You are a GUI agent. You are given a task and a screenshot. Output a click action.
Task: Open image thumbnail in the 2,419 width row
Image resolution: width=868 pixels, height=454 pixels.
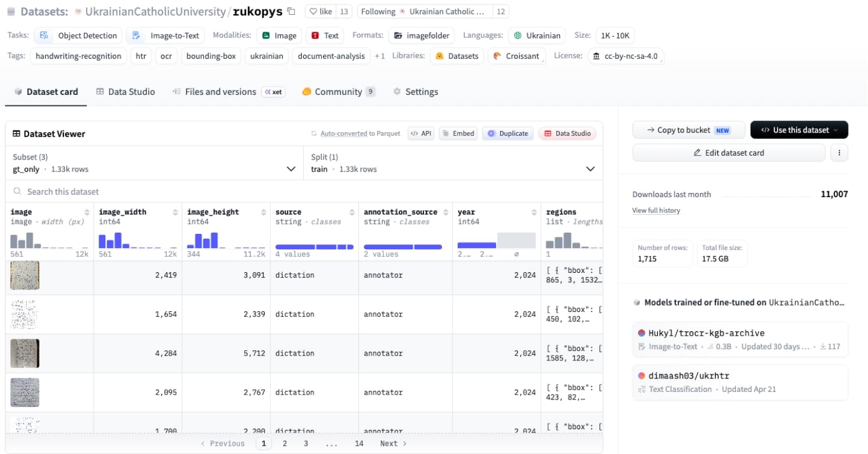(x=25, y=275)
